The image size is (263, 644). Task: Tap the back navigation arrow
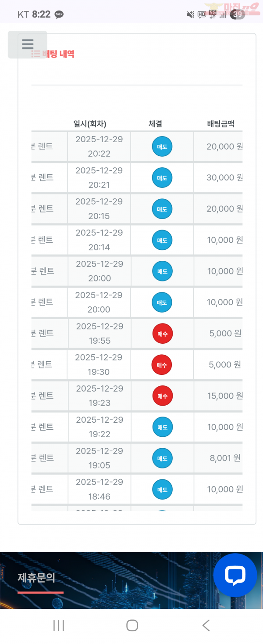pyautogui.click(x=205, y=625)
